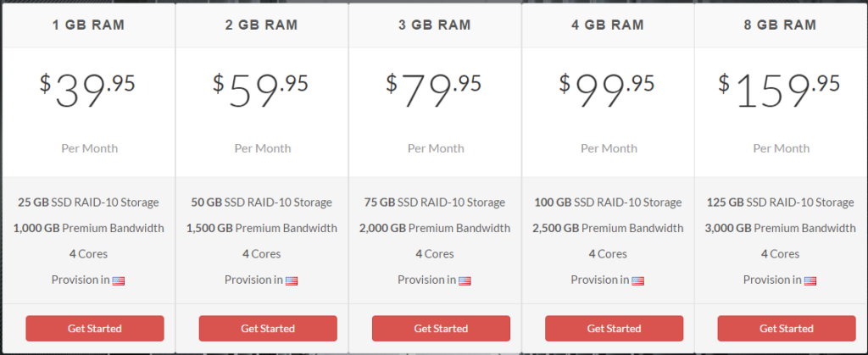Get Started with 8 GB RAM plan

[x=787, y=329]
